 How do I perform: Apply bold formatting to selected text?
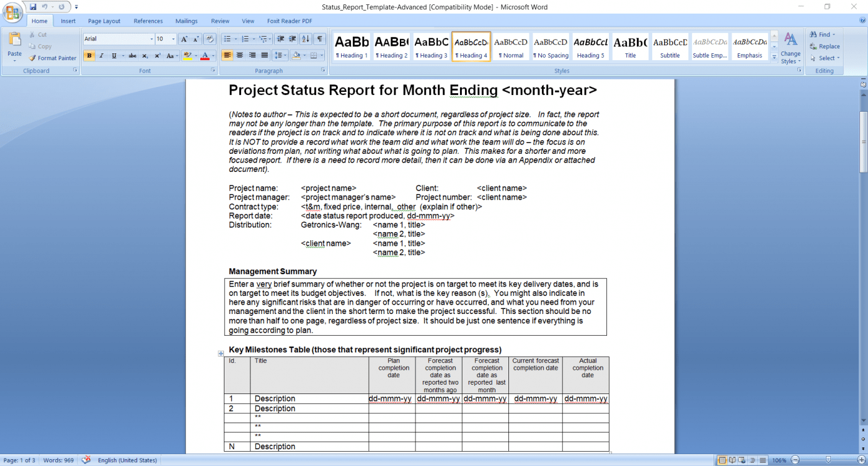(89, 55)
